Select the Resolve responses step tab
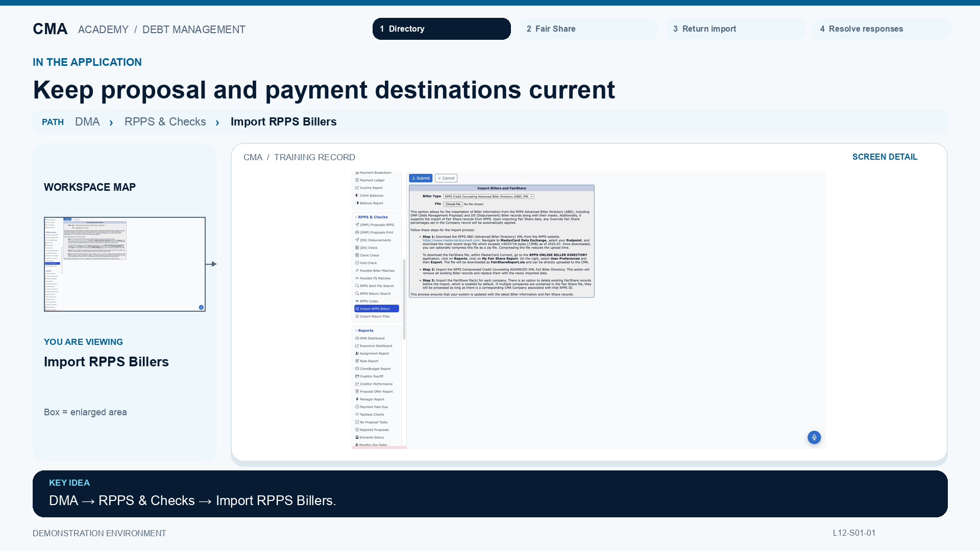 881,29
